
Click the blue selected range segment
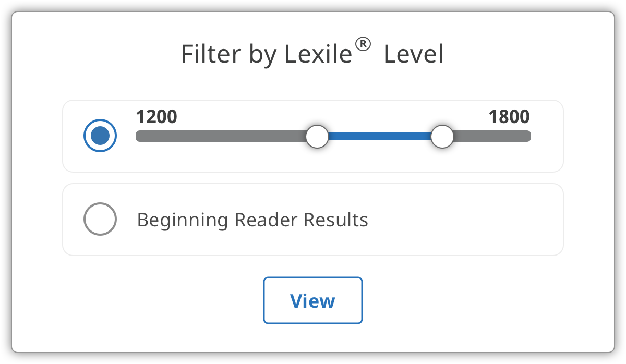pyautogui.click(x=380, y=137)
